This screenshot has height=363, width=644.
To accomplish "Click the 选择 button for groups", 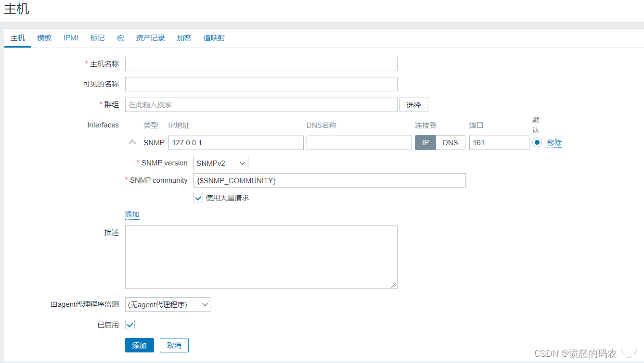I will pos(414,105).
